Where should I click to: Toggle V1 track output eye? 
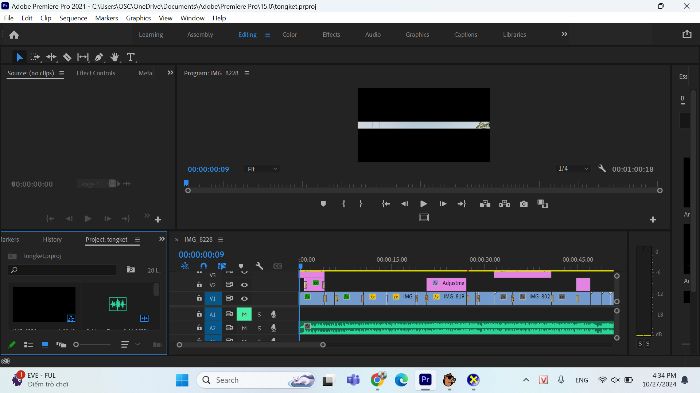tap(244, 298)
